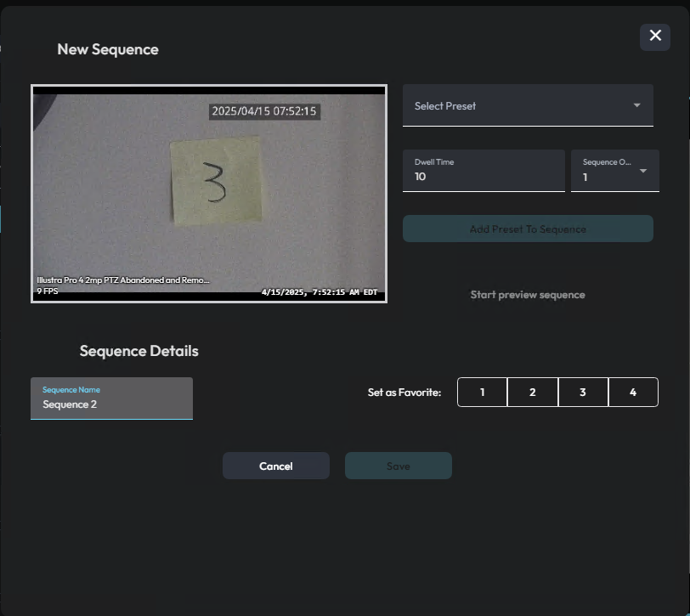This screenshot has height=616, width=690.
Task: Save the new sequence
Action: click(x=398, y=466)
